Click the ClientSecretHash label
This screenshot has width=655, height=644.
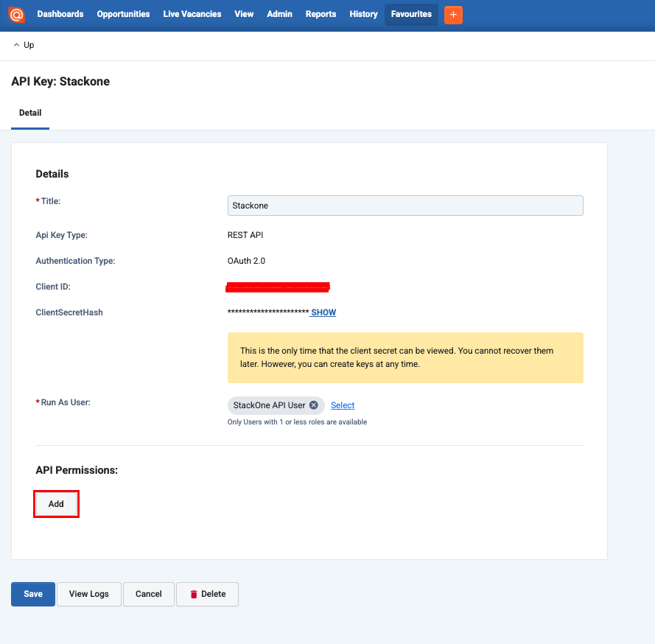[x=69, y=312]
